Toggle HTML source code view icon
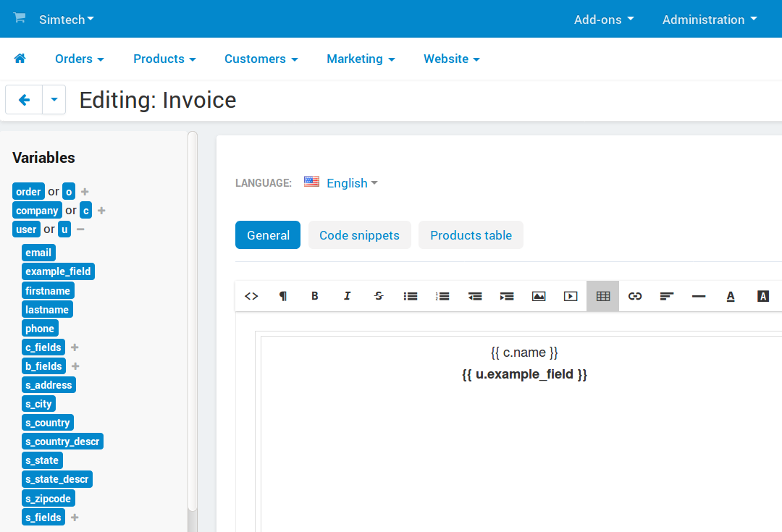The image size is (782, 532). coord(251,296)
